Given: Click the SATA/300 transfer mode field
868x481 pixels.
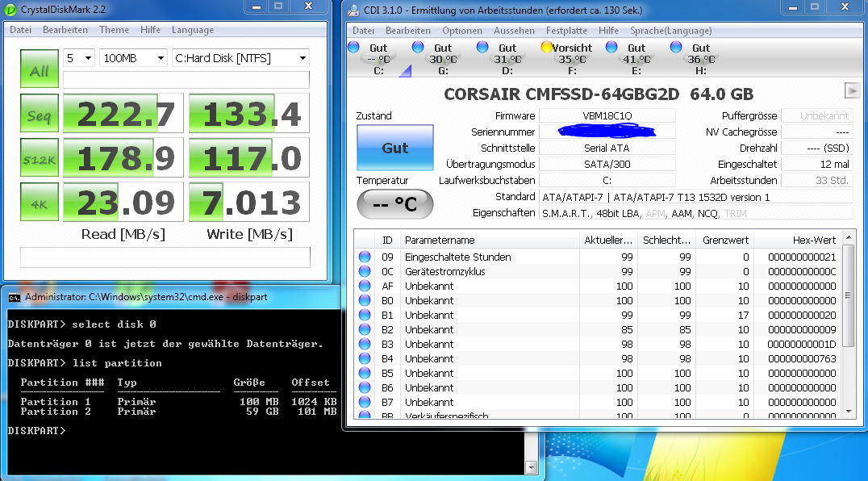Looking at the screenshot, I should [607, 164].
